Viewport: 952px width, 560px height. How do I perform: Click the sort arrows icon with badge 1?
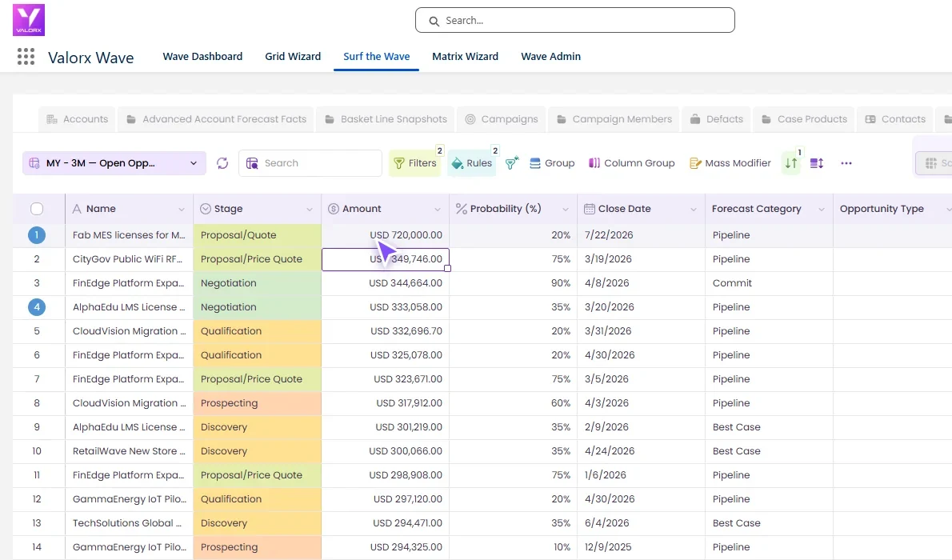pos(791,162)
